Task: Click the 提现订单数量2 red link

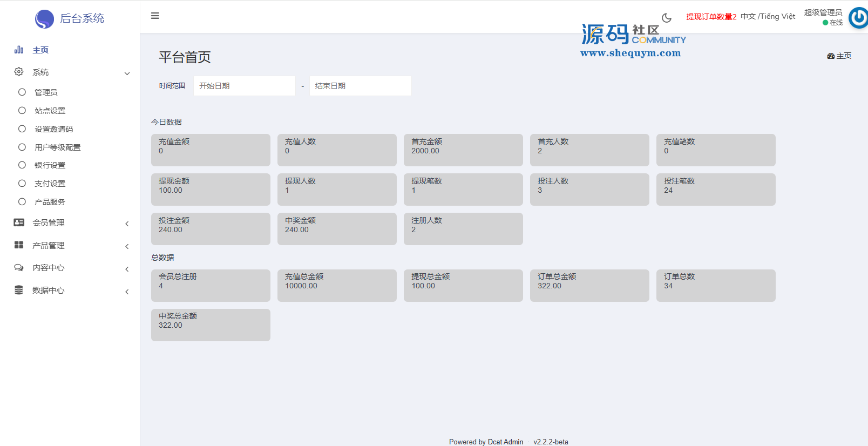Action: pos(711,17)
